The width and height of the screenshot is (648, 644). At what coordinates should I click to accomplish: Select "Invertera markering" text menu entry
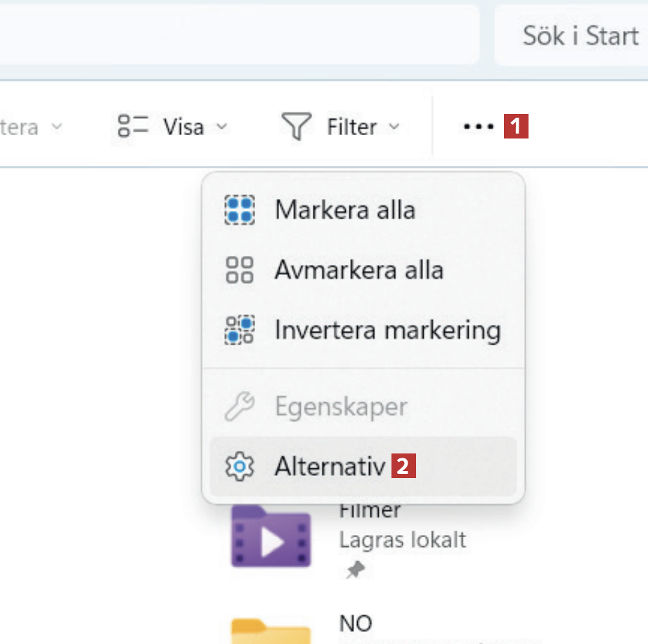[387, 330]
